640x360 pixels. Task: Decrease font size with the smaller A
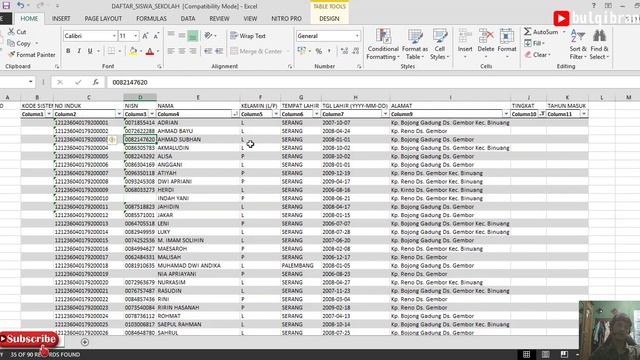click(x=156, y=36)
